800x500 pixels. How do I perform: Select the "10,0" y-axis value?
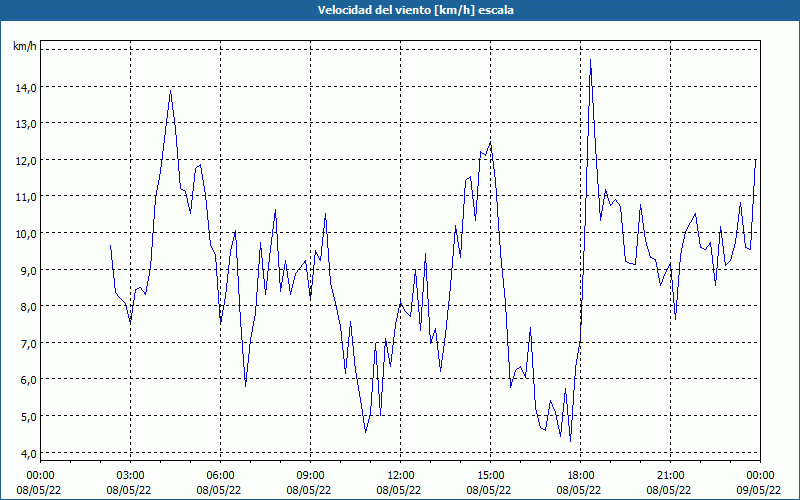[x=26, y=234]
